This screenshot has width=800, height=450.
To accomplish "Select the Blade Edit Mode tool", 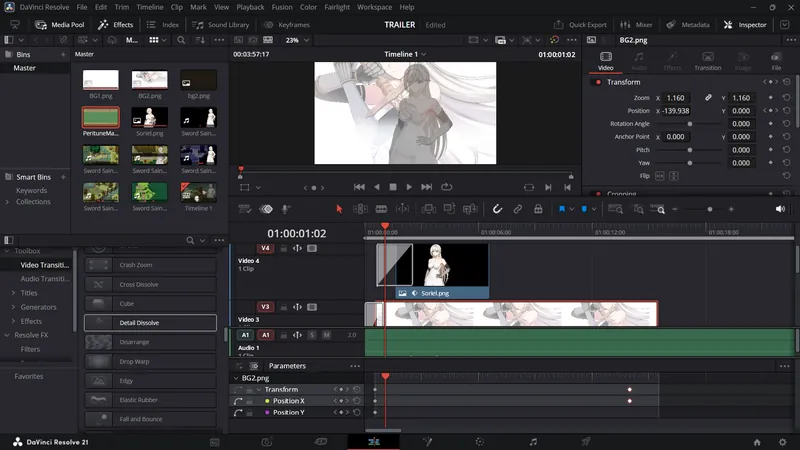I will tap(381, 209).
